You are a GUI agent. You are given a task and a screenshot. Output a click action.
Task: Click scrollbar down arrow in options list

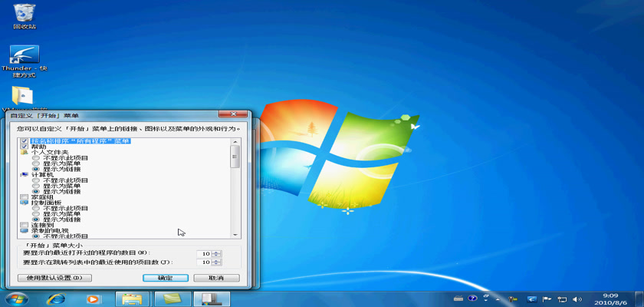pos(235,233)
